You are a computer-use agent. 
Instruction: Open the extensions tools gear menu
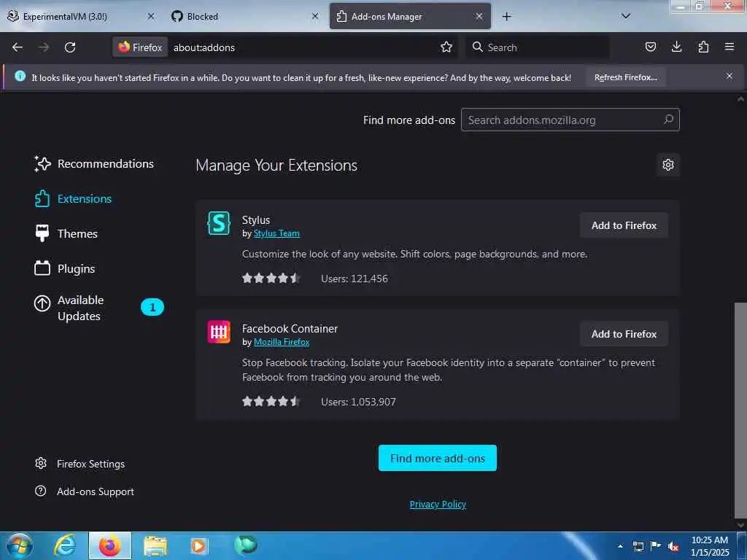coord(668,165)
